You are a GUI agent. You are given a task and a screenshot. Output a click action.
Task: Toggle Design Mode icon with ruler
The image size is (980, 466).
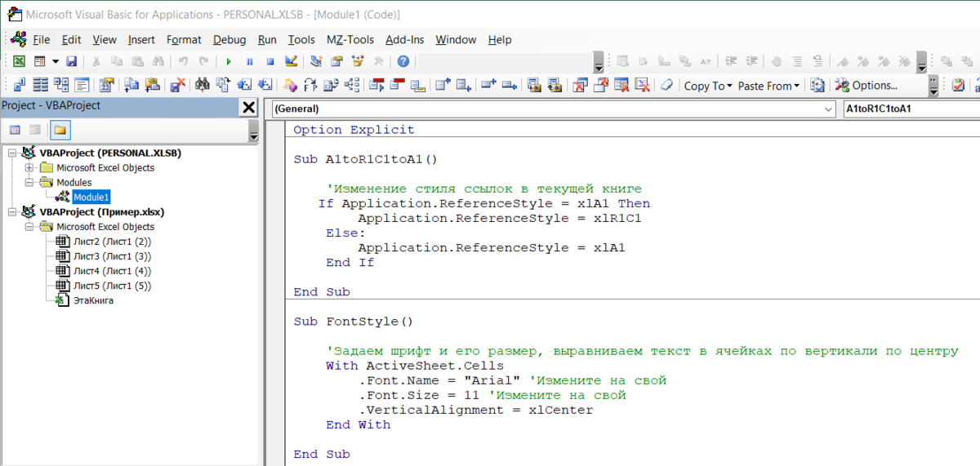pyautogui.click(x=291, y=61)
